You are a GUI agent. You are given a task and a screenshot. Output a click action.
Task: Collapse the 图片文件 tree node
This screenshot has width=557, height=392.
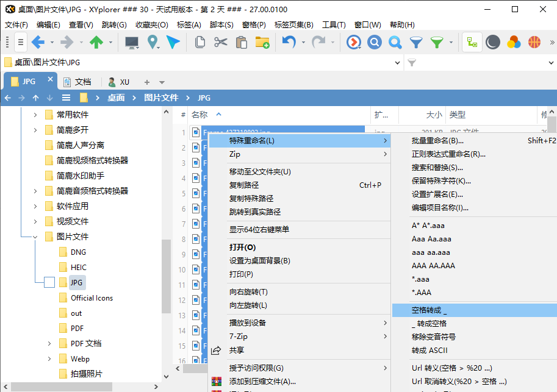(35, 237)
